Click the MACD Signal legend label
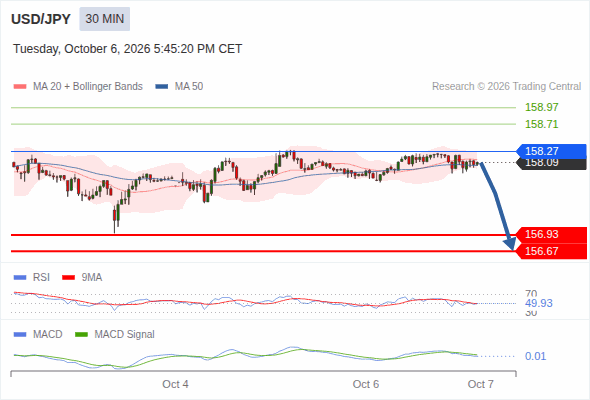Image resolution: width=590 pixels, height=400 pixels. (x=125, y=335)
